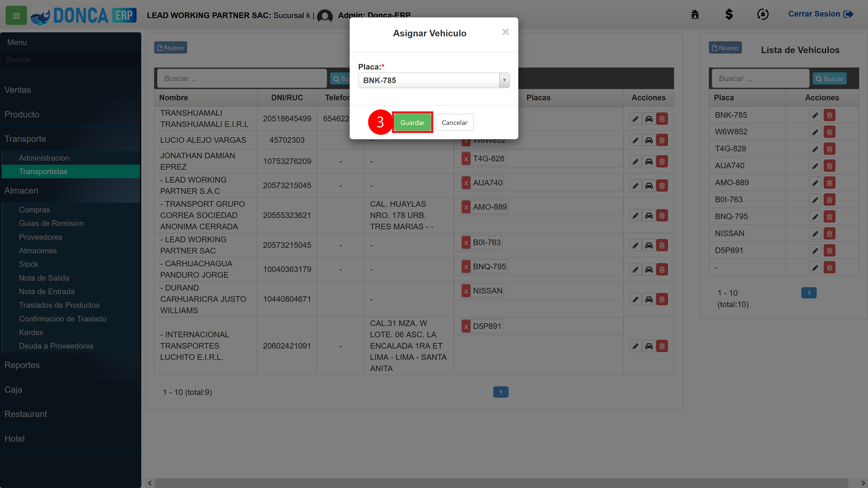Edit INTERNACIONAL TRANSPORTES LUCHITO row

[x=635, y=346]
